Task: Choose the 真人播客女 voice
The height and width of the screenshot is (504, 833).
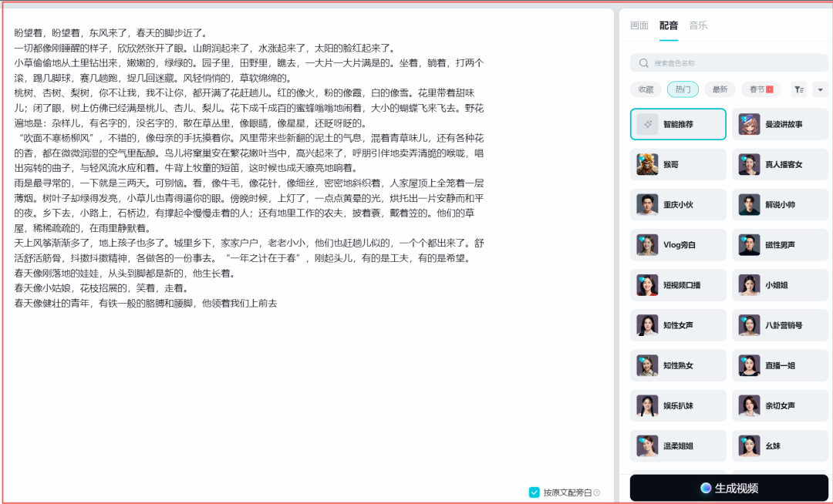Action: (780, 164)
